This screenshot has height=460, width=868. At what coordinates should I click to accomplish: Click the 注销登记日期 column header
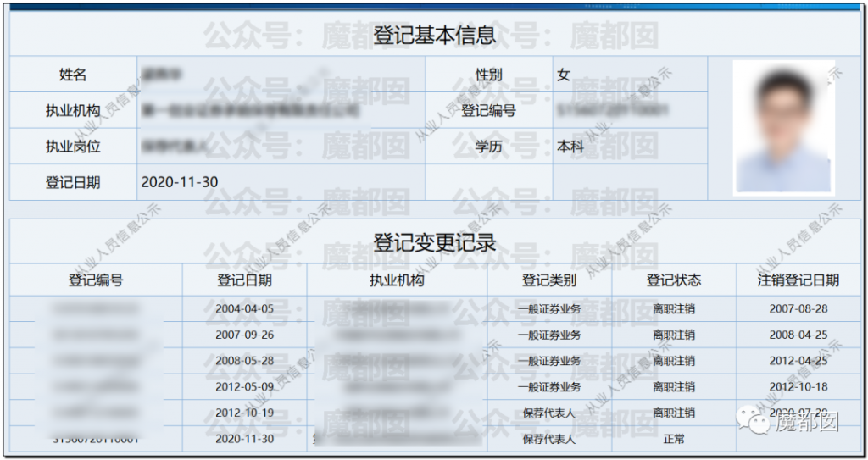(798, 280)
